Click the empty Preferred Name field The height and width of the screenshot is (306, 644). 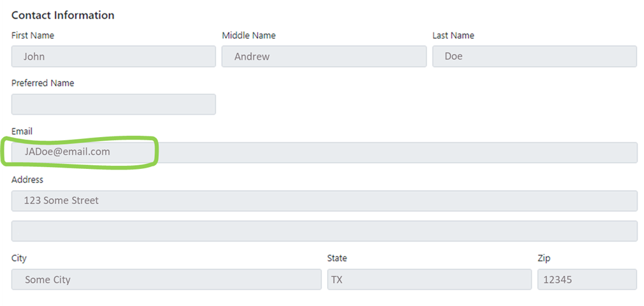[x=113, y=105]
